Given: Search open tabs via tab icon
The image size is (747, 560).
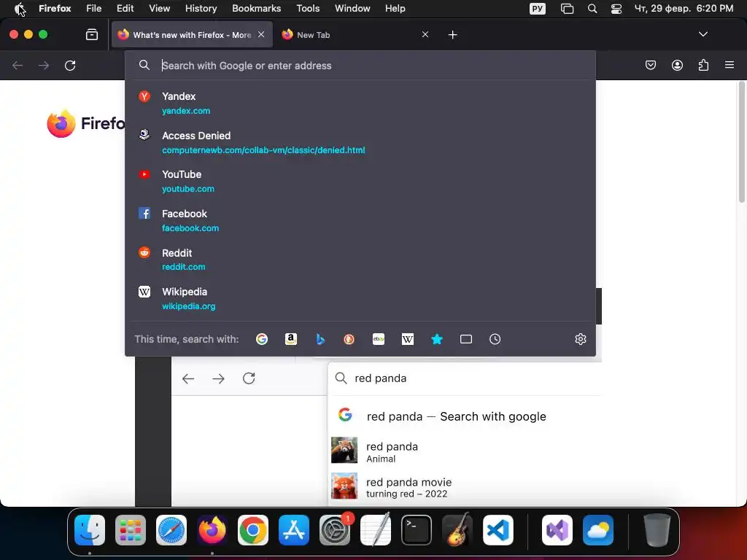Looking at the screenshot, I should coord(466,339).
